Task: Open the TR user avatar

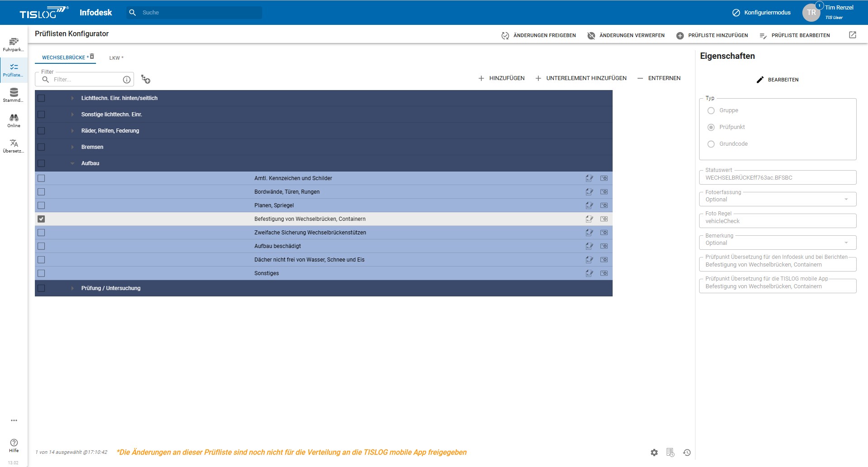Action: [811, 13]
